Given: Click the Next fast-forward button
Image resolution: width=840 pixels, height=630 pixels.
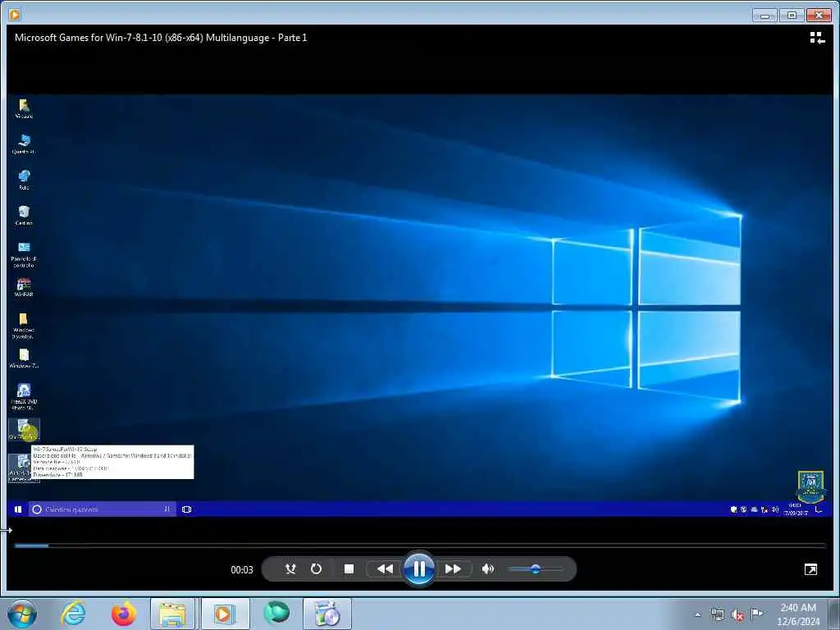Looking at the screenshot, I should 454,569.
